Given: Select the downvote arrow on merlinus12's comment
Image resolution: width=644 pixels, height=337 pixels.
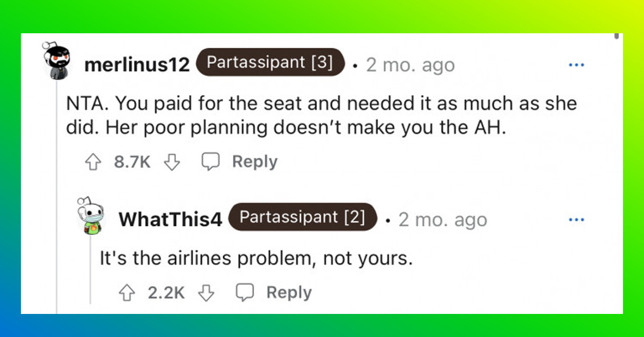Looking at the screenshot, I should pyautogui.click(x=172, y=161).
